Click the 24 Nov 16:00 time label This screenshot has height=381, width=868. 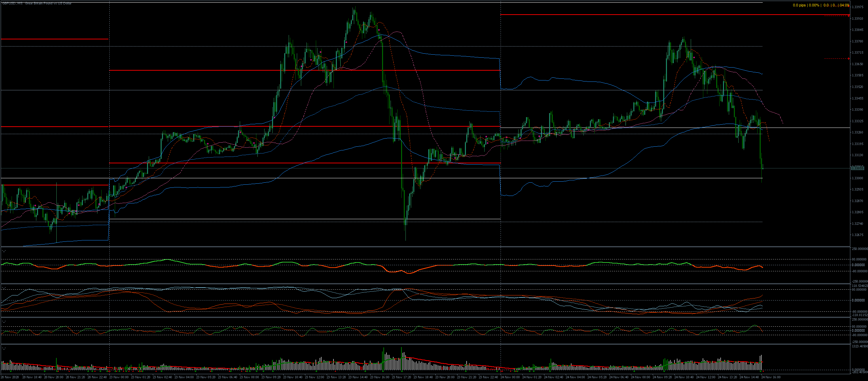pos(771,377)
